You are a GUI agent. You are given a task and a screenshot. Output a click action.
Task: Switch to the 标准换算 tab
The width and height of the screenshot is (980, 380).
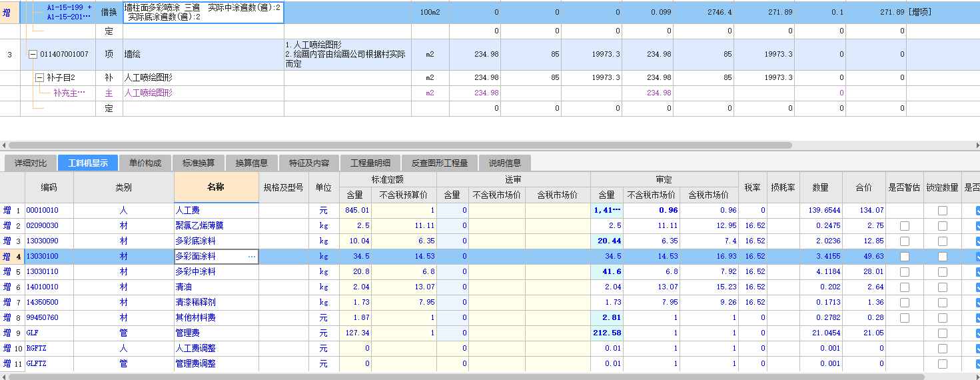(199, 163)
